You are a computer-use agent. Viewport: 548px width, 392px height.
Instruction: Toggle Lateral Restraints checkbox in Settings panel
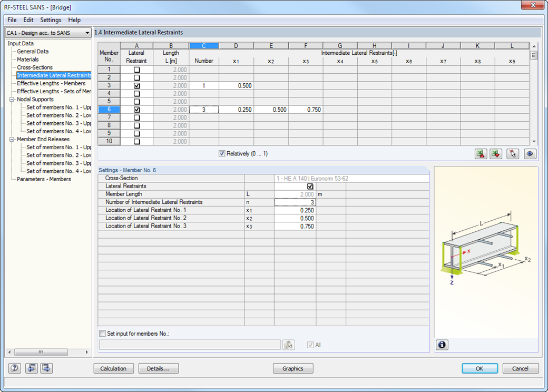pyautogui.click(x=310, y=186)
